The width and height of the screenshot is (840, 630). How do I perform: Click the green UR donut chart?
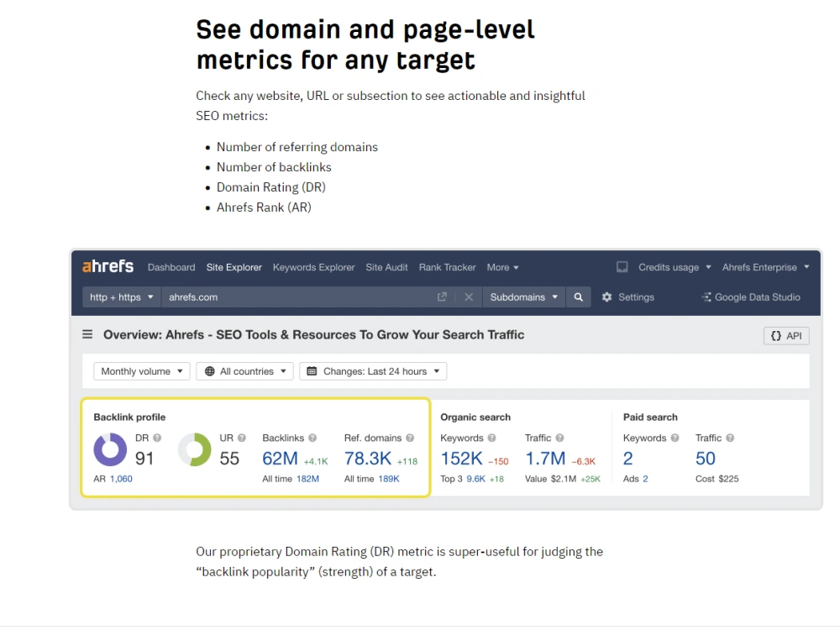click(195, 449)
